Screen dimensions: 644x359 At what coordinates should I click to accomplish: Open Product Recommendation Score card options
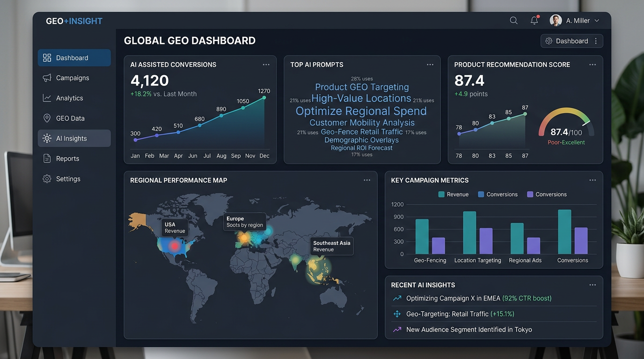coord(593,65)
